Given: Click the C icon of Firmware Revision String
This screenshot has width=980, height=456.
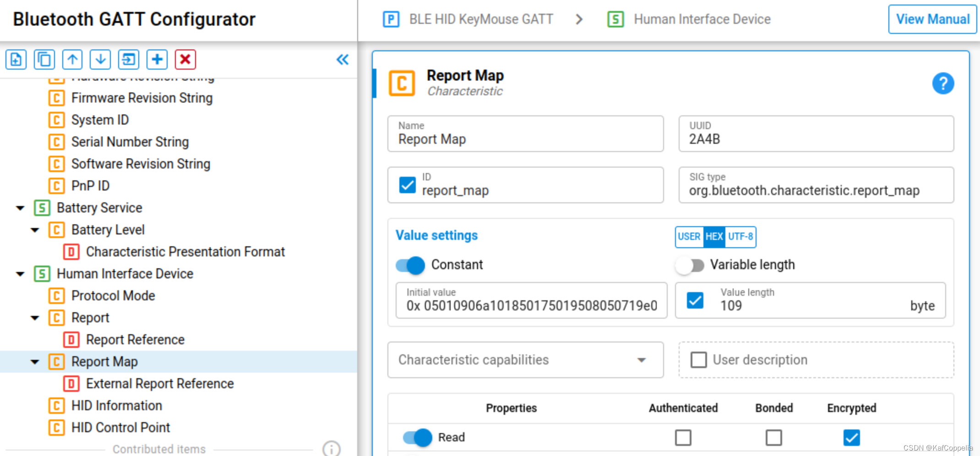Looking at the screenshot, I should click(x=56, y=98).
